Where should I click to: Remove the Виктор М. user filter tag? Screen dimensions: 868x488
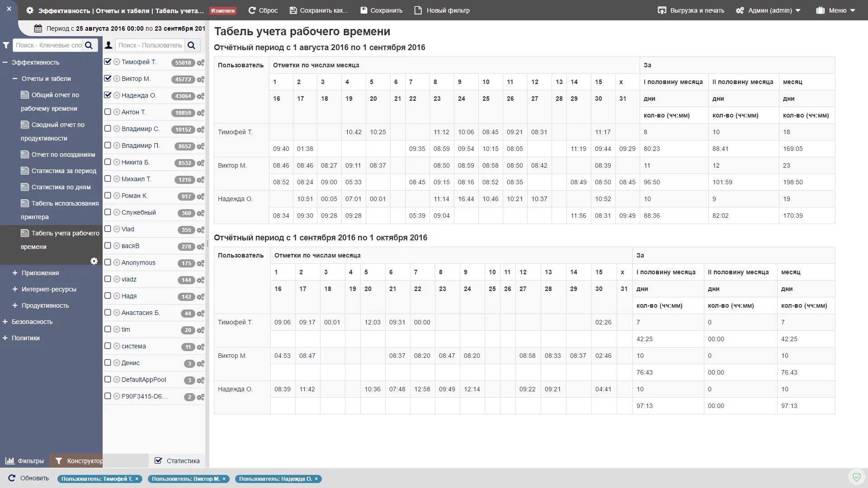[224, 479]
